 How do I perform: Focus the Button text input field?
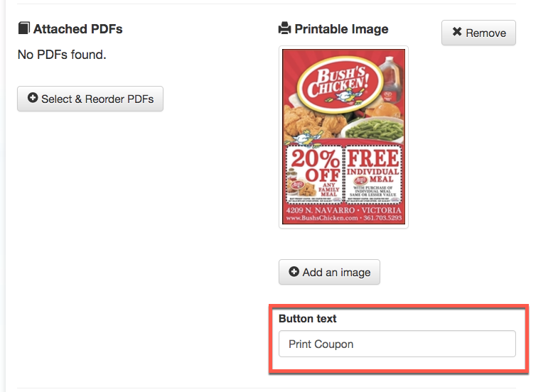coord(397,344)
